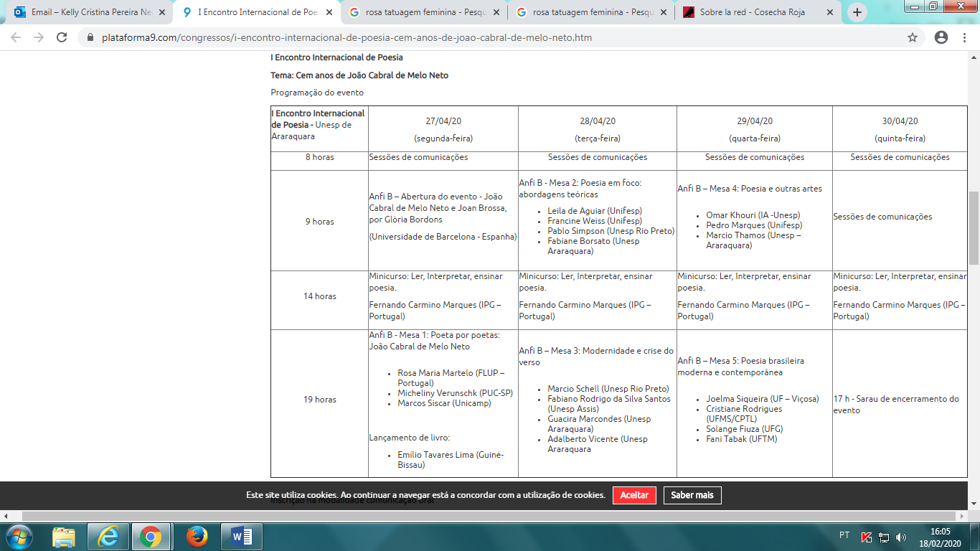Click the '14 horas' row label
The image size is (980, 551).
tap(319, 296)
